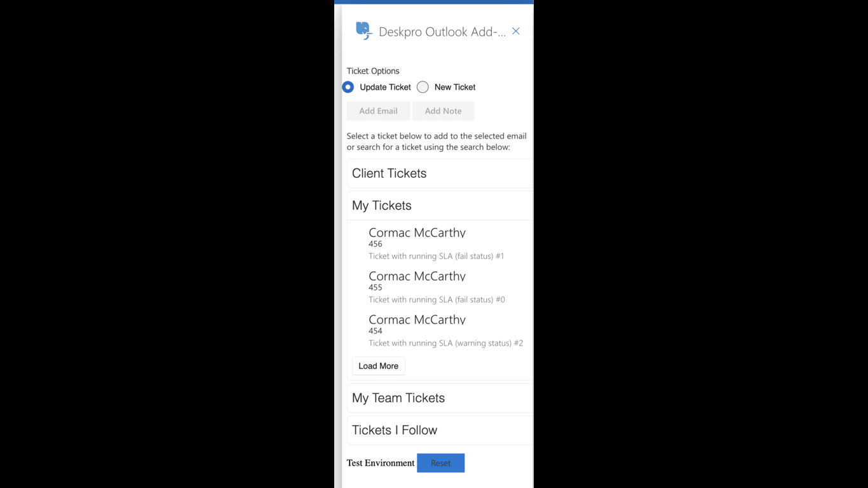Open ticket subject 'fail status #0'
868x488 pixels.
(437, 299)
